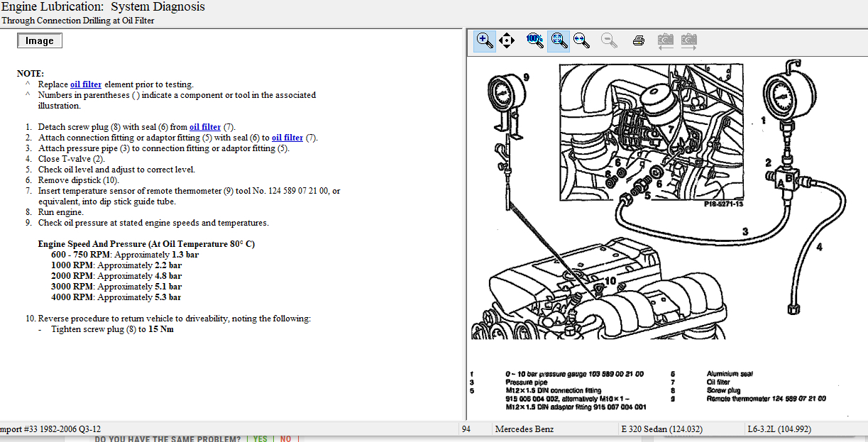Activate the pan/move arrows tool

pos(507,41)
